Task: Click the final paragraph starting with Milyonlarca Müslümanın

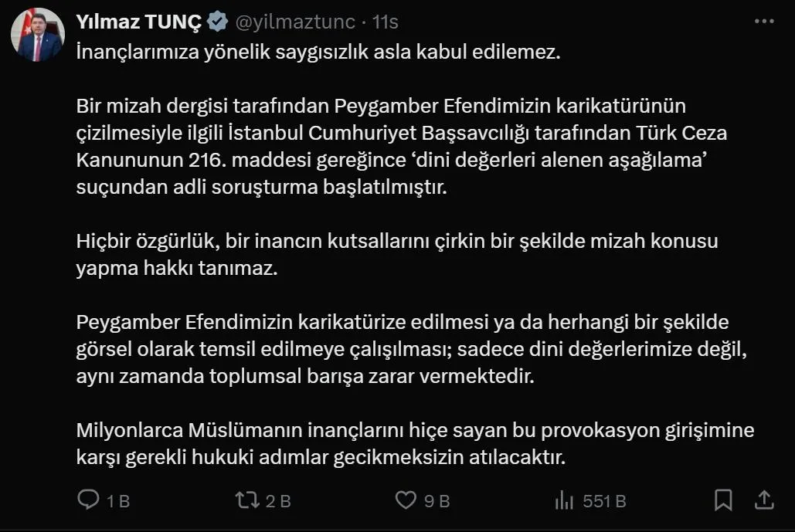Action: pos(414,443)
